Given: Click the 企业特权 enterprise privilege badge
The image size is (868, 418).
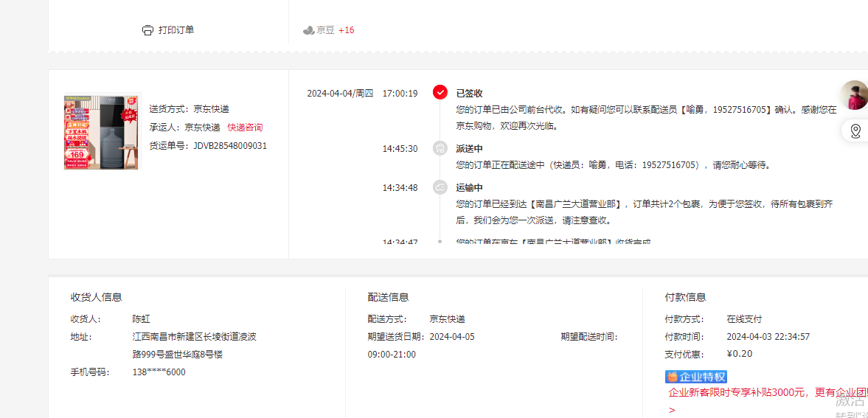Looking at the screenshot, I should point(696,377).
